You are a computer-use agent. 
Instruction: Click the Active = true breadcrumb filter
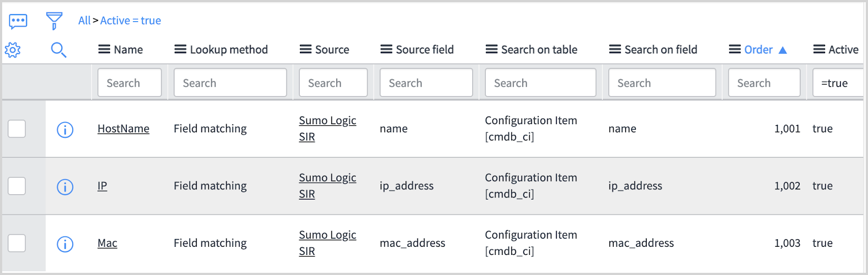point(131,21)
